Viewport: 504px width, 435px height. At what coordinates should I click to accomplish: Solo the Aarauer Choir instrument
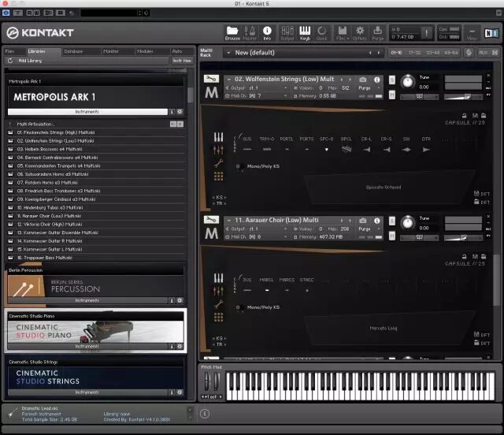(x=392, y=221)
